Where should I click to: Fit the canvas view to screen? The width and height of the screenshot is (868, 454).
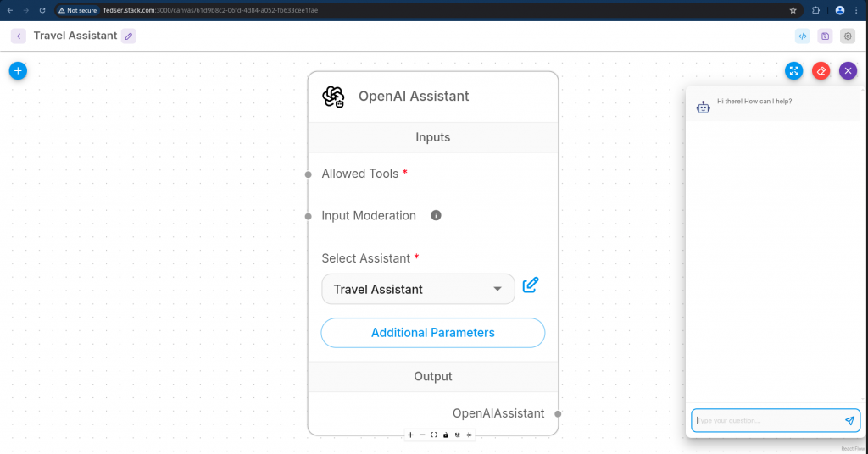click(x=434, y=435)
